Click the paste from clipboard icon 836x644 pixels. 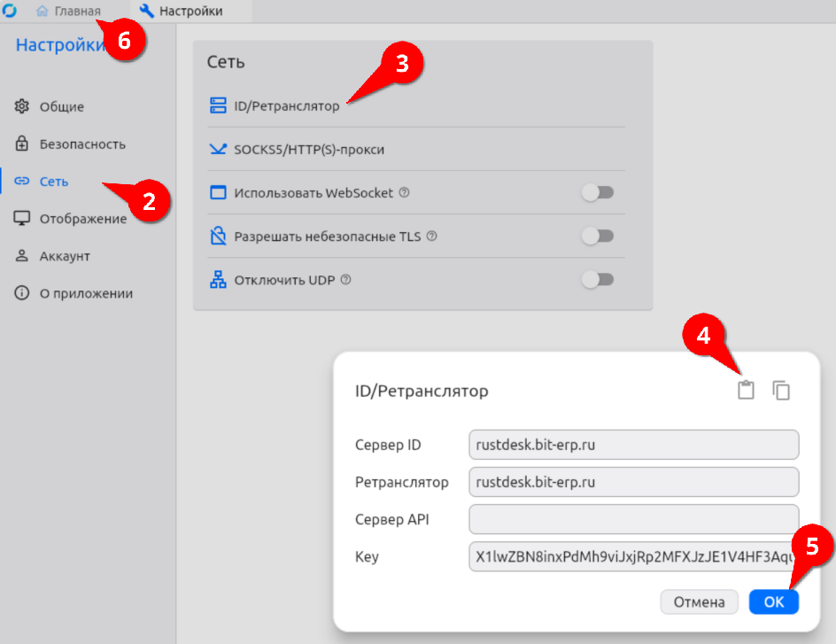(747, 391)
